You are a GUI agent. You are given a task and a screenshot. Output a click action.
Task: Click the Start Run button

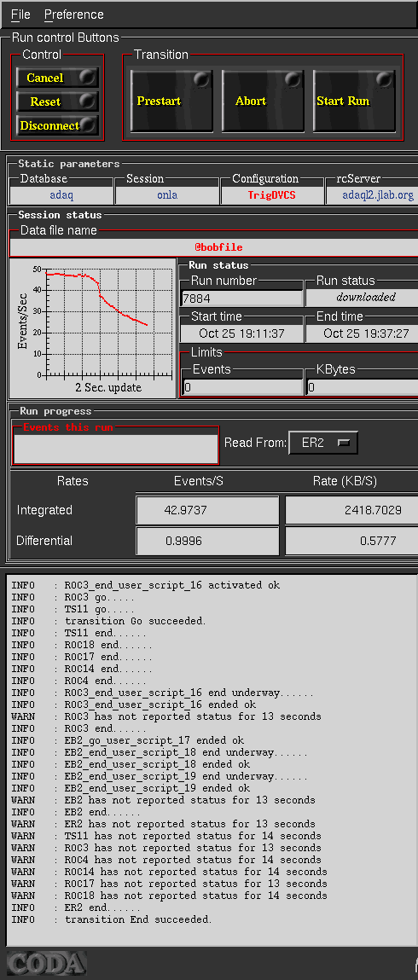point(354,101)
